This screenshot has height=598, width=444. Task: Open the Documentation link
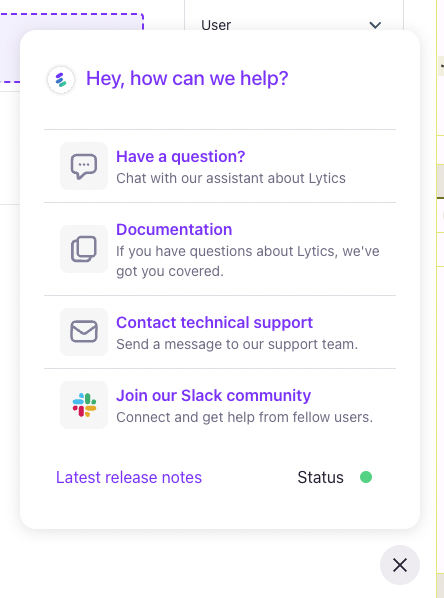coord(174,230)
